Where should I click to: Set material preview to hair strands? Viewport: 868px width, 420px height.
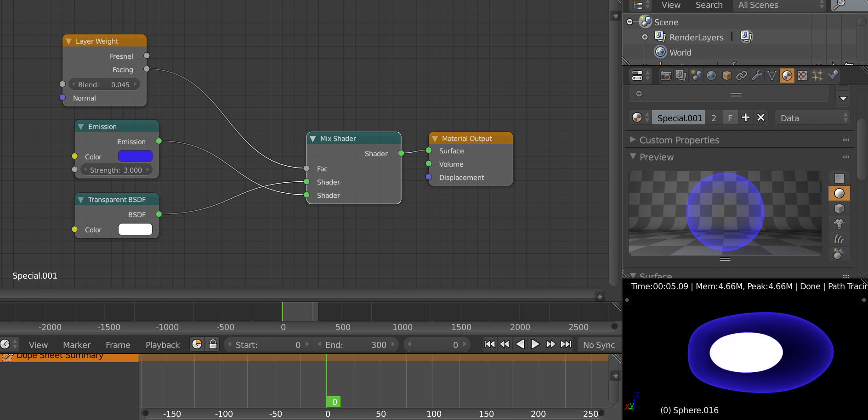pos(839,239)
